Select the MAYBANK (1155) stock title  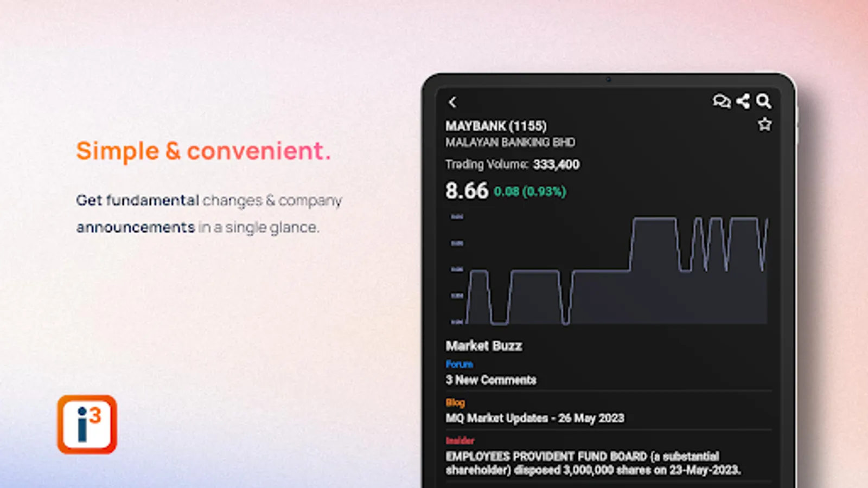496,126
